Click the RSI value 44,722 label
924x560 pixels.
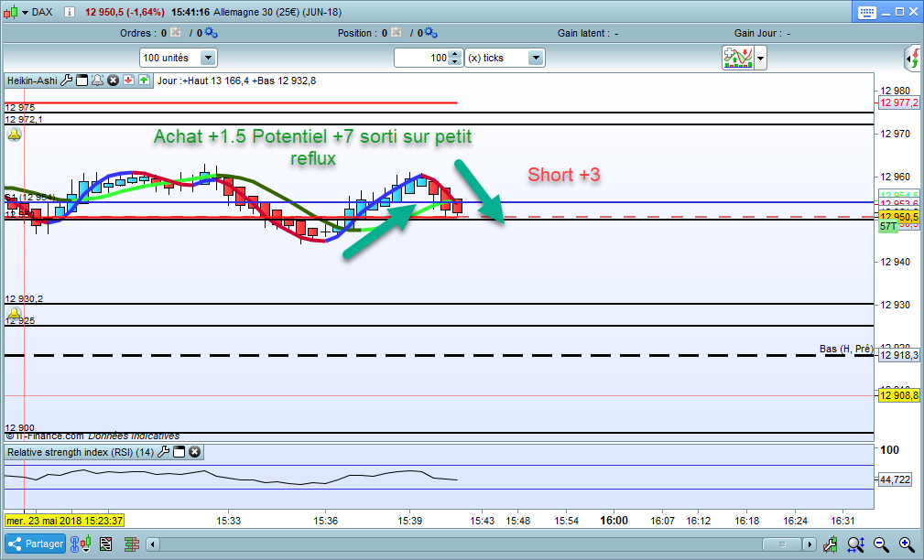pos(895,479)
